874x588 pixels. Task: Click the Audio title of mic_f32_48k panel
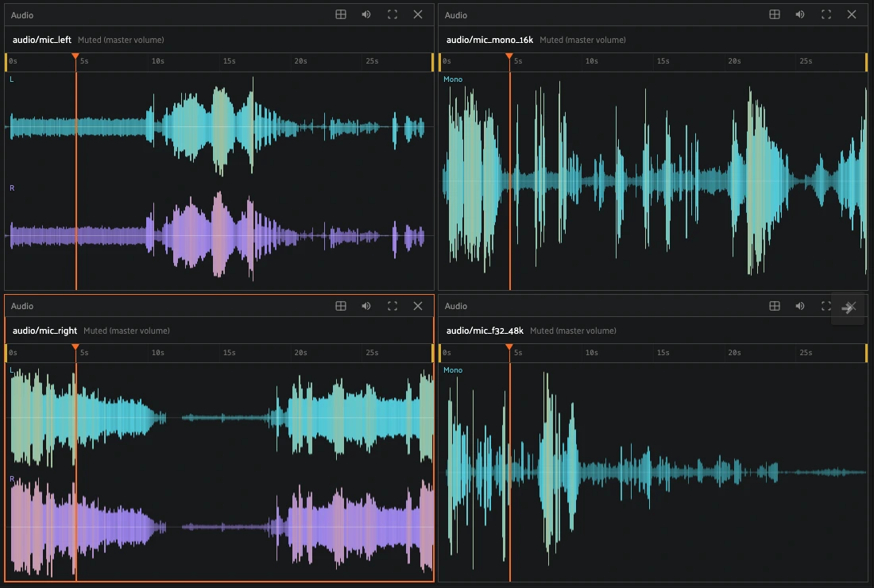tap(456, 306)
